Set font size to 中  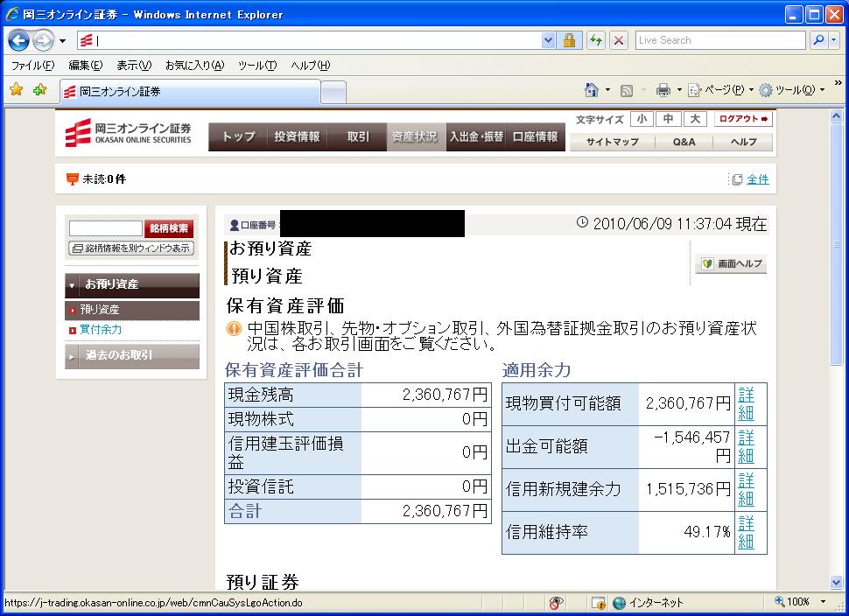point(668,119)
